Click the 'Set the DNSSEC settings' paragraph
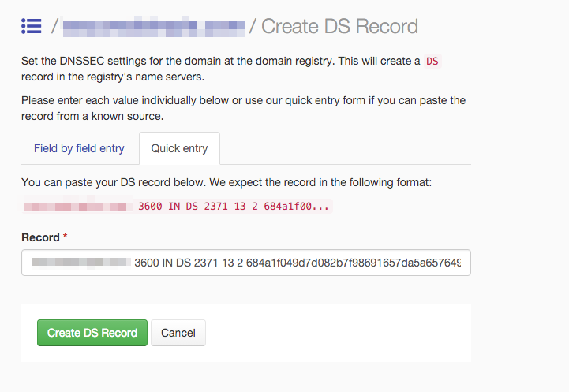 coord(231,69)
